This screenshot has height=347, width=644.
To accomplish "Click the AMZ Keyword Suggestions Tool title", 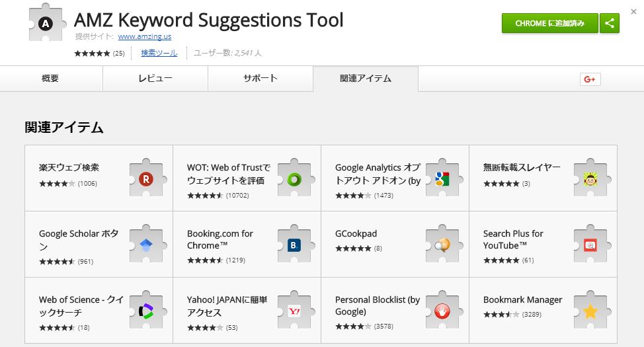I will 209,20.
